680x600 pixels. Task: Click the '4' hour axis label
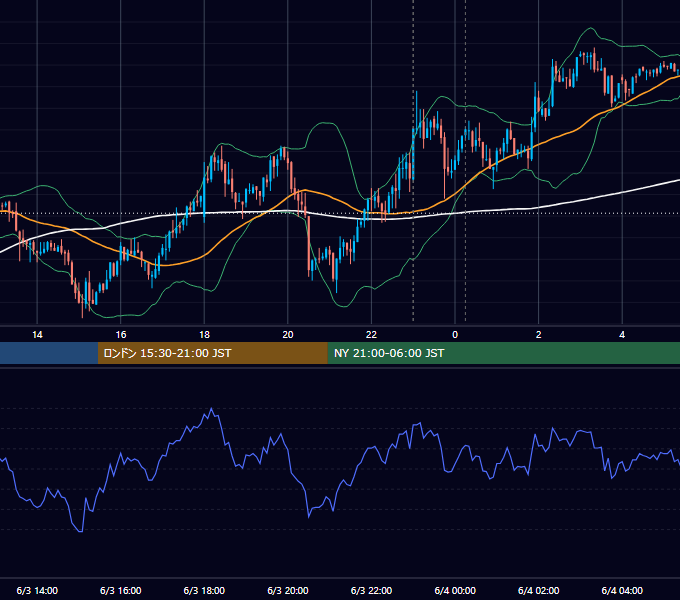[622, 335]
